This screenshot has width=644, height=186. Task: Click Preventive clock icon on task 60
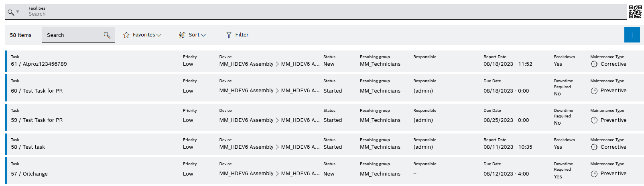tap(594, 91)
